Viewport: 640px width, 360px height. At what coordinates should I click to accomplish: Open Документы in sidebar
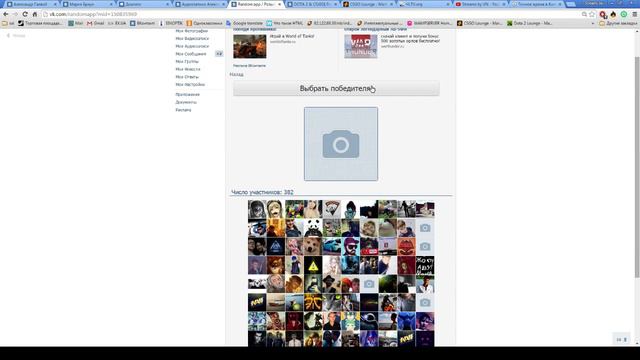click(x=186, y=102)
